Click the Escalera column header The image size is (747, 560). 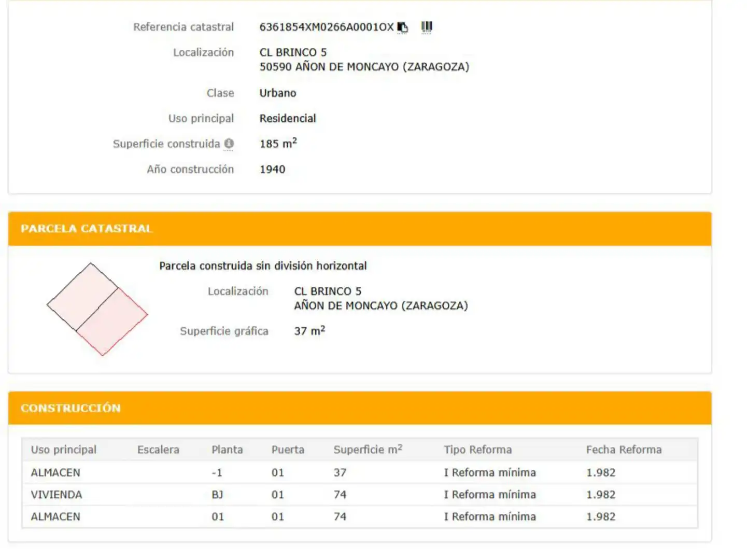tap(158, 450)
